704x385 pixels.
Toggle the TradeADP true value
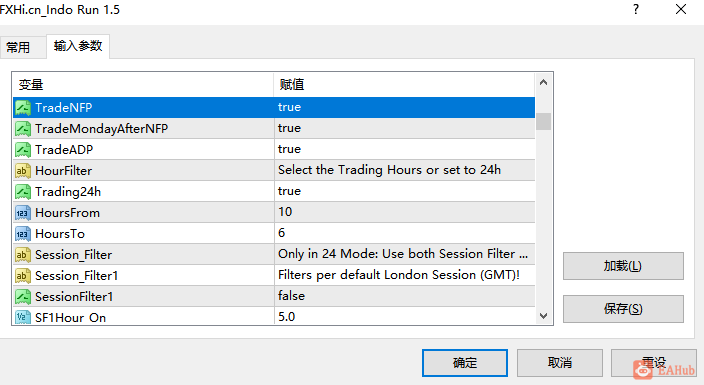(x=405, y=149)
